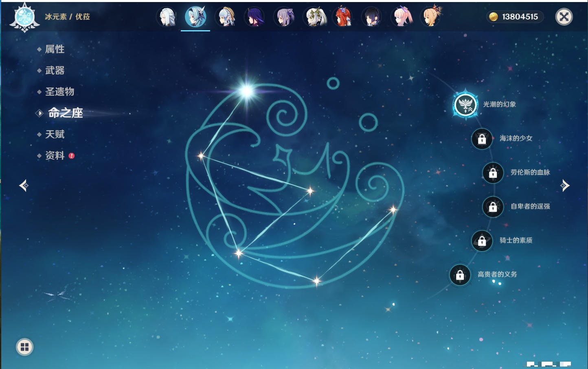Switch to the red-haired character portrait

coord(343,17)
